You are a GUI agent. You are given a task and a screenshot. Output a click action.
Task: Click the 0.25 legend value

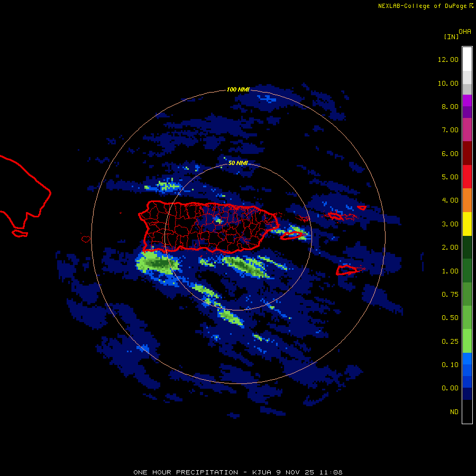click(x=450, y=342)
